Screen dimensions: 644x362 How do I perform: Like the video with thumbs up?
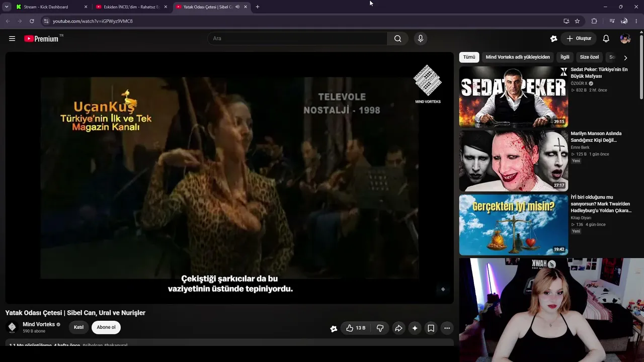pos(356,328)
